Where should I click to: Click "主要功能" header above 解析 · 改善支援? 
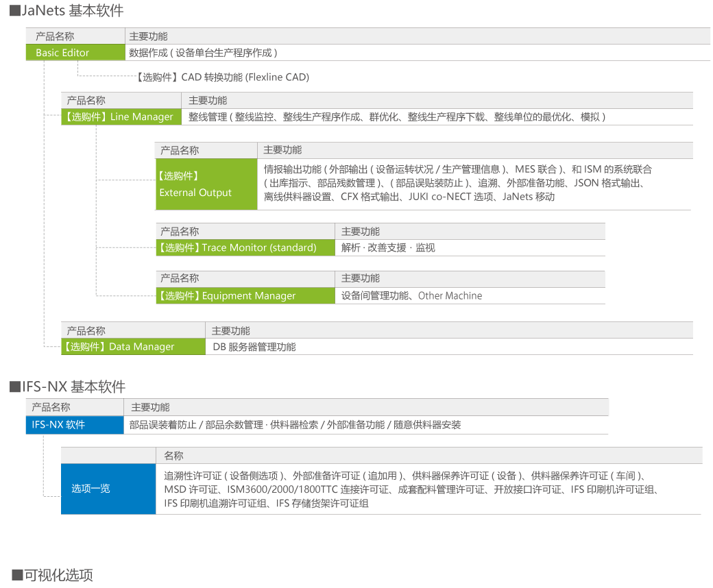[361, 232]
